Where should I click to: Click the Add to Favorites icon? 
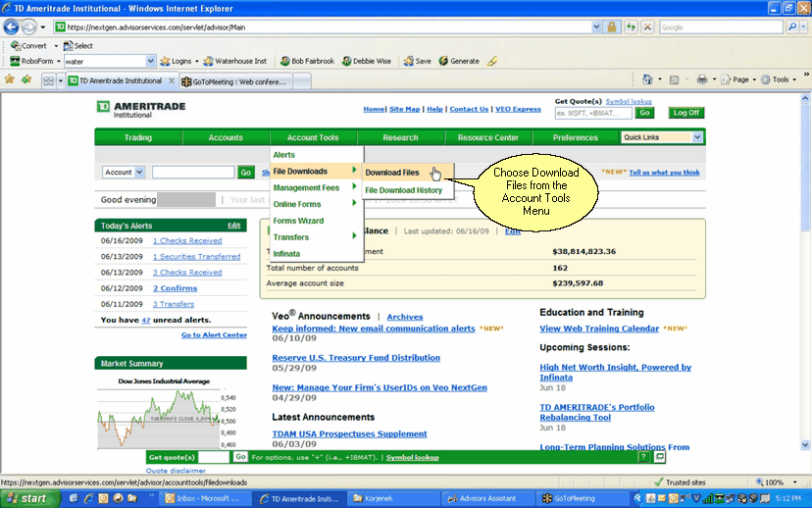coord(25,79)
